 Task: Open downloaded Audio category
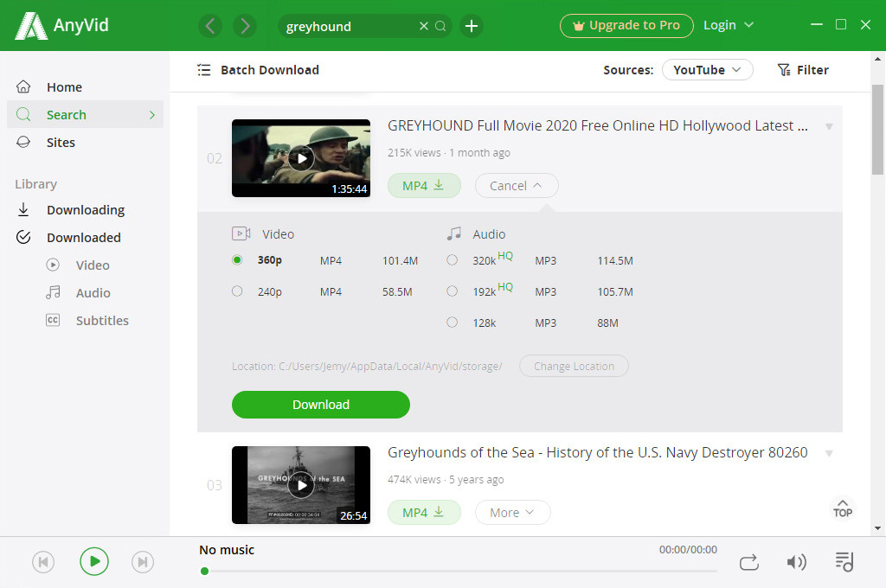point(93,292)
